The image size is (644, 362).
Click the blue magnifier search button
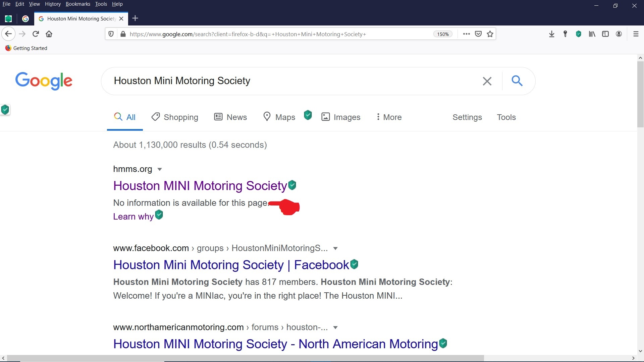(x=517, y=81)
